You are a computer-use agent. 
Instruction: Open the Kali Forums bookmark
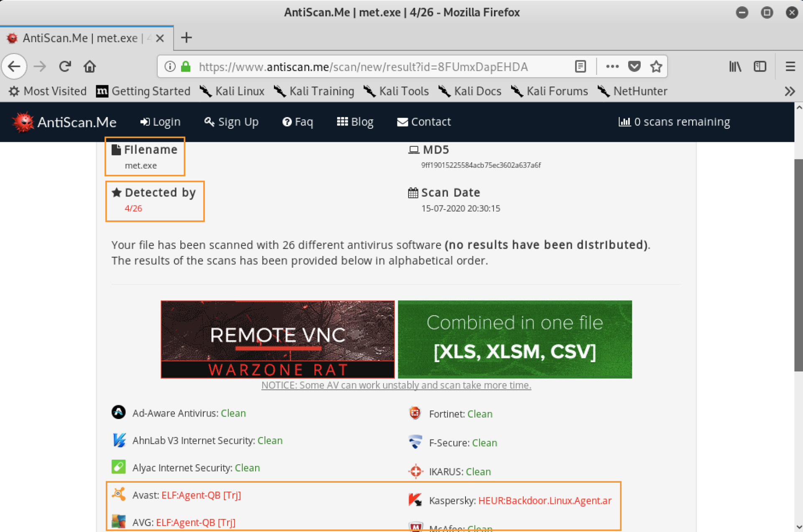click(x=549, y=91)
